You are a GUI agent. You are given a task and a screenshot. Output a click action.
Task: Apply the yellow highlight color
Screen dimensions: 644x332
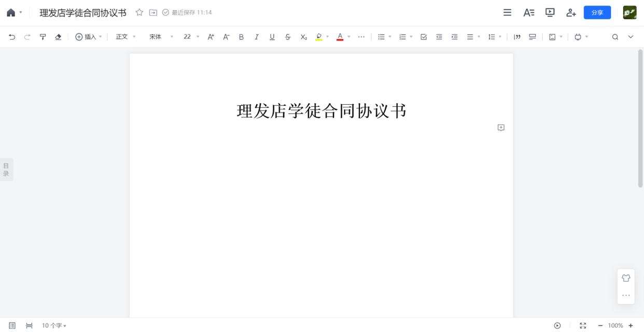[x=319, y=37]
